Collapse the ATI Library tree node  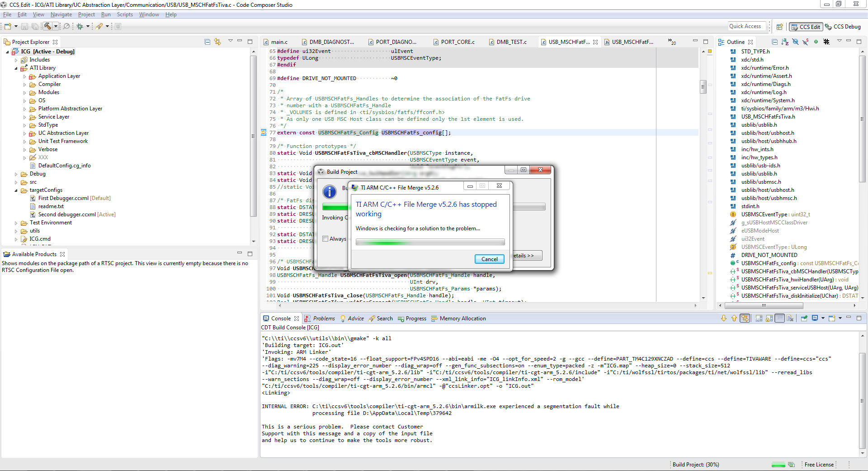pos(16,68)
